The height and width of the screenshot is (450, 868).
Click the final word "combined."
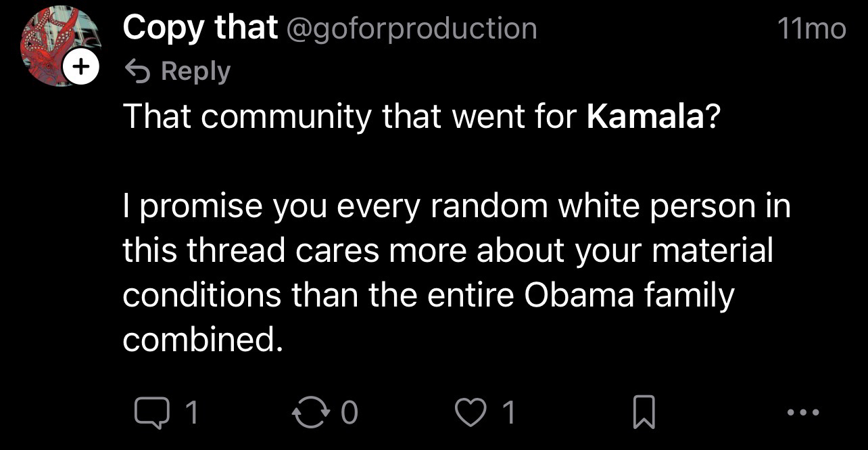(x=201, y=340)
